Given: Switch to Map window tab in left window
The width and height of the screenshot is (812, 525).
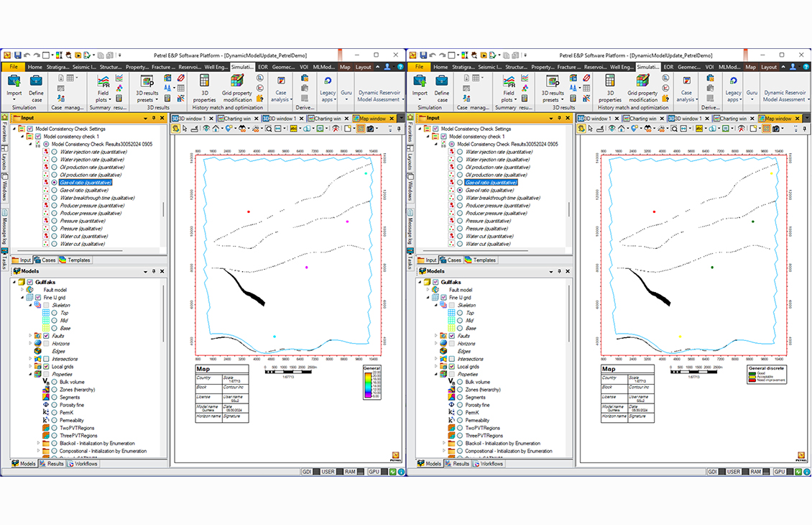Looking at the screenshot, I should pyautogui.click(x=372, y=119).
